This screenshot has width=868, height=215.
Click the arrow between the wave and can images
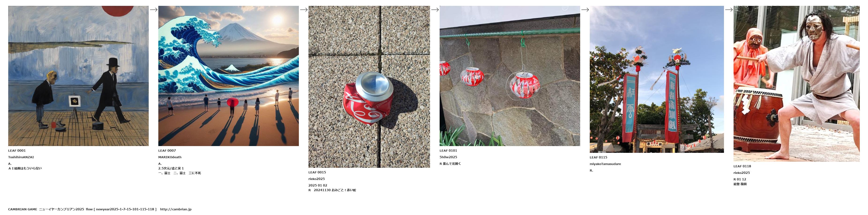(x=304, y=10)
